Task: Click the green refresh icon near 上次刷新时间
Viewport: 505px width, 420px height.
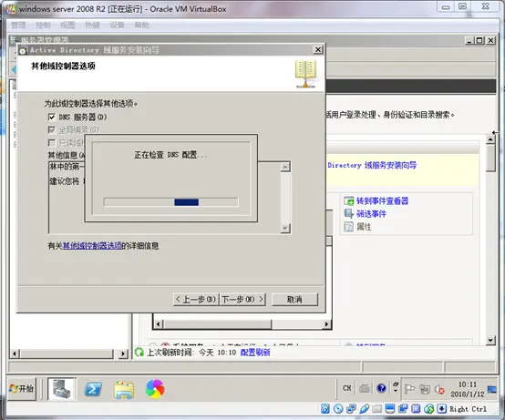Action: point(139,352)
